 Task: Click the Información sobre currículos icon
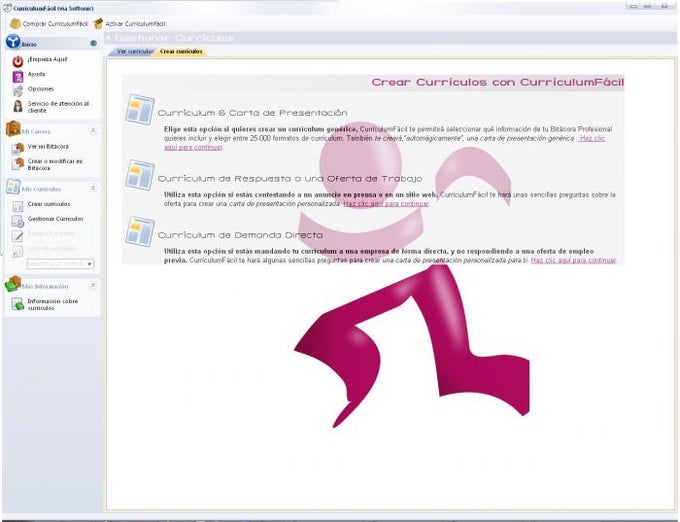pos(18,303)
